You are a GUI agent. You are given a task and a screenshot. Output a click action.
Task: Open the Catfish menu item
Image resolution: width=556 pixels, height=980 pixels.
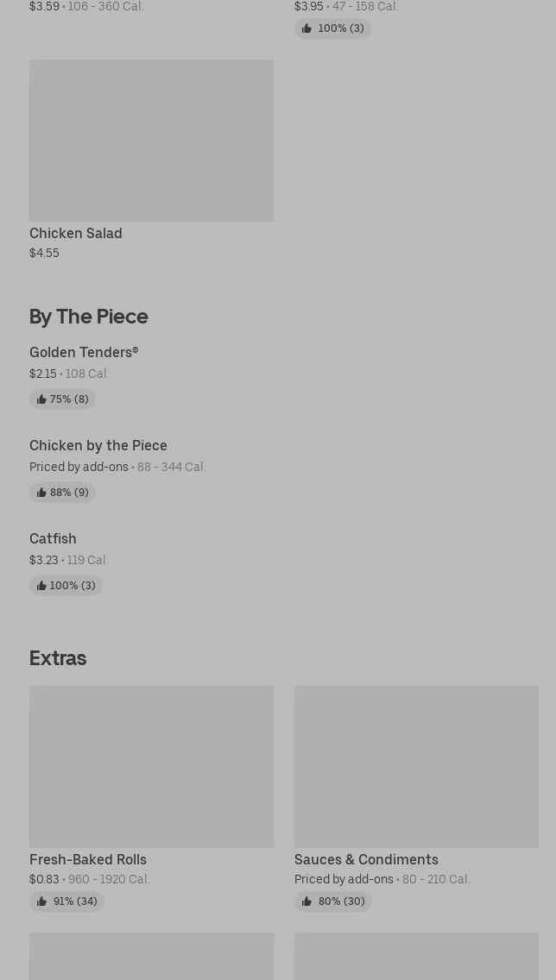click(53, 538)
